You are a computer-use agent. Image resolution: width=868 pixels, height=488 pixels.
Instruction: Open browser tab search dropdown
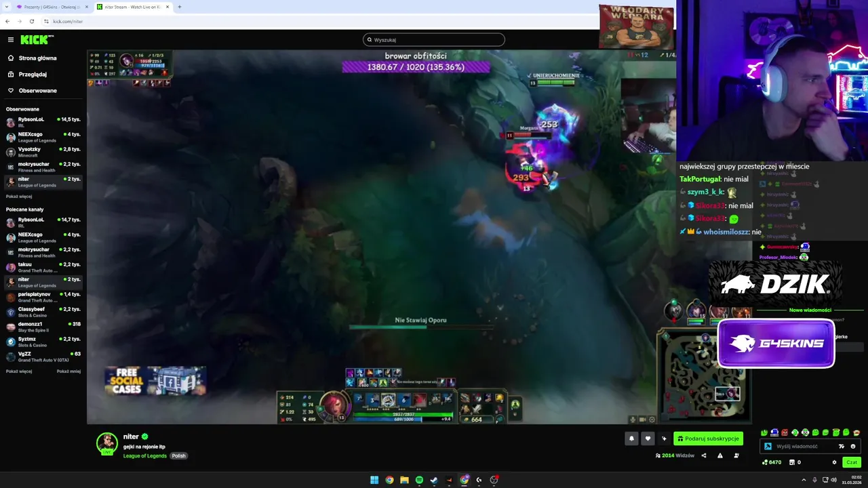click(x=6, y=7)
